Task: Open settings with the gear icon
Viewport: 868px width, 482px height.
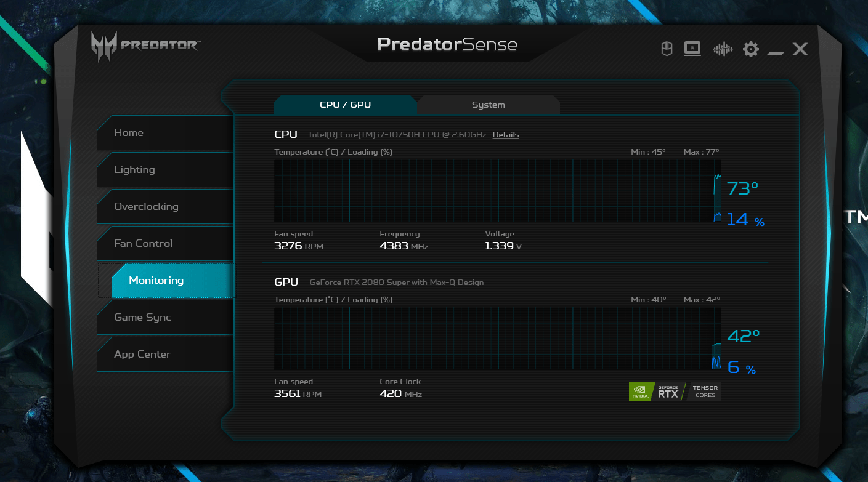Action: [x=750, y=49]
